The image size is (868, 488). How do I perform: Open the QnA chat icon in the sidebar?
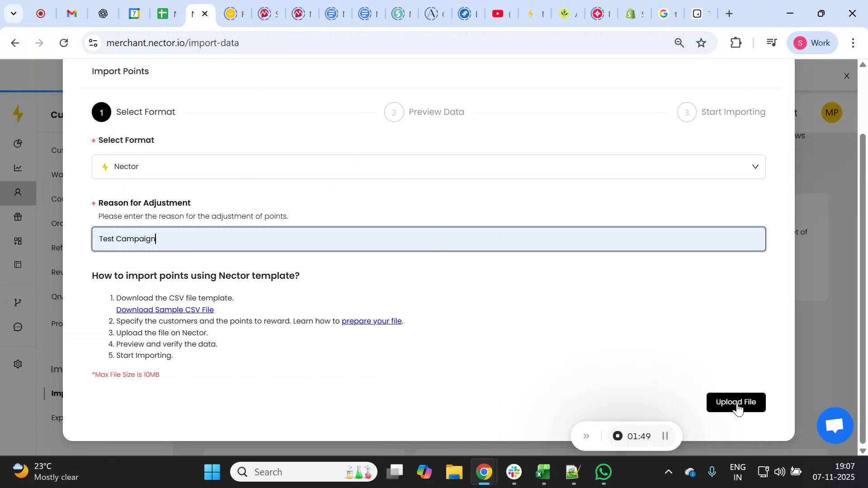18,327
